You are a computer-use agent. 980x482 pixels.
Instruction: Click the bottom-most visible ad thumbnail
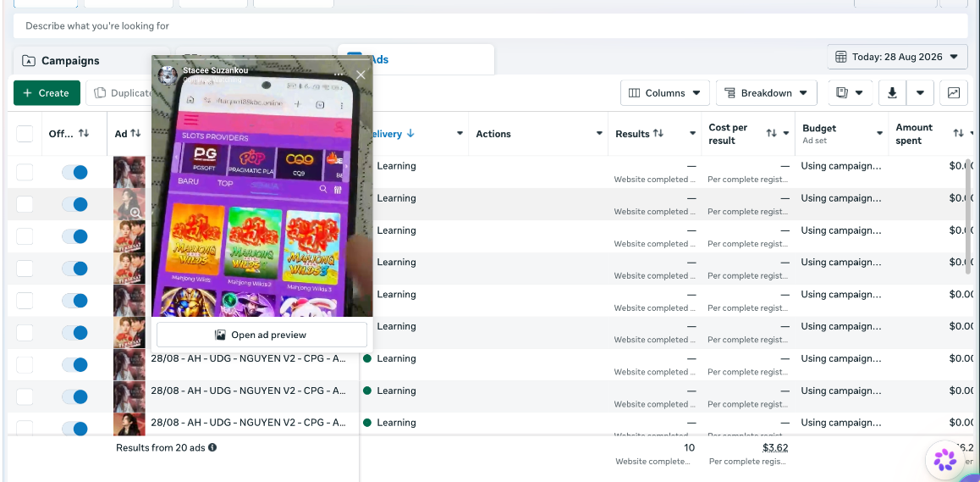129,425
